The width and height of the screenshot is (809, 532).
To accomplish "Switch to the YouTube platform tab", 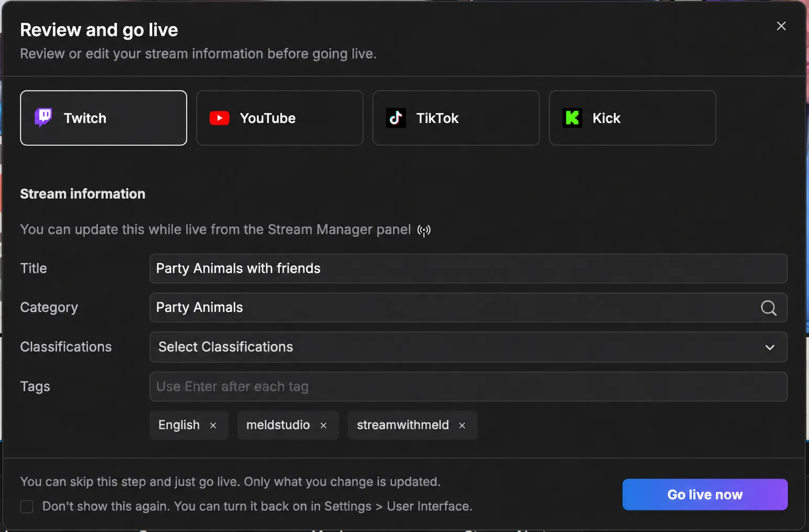I will [x=279, y=118].
